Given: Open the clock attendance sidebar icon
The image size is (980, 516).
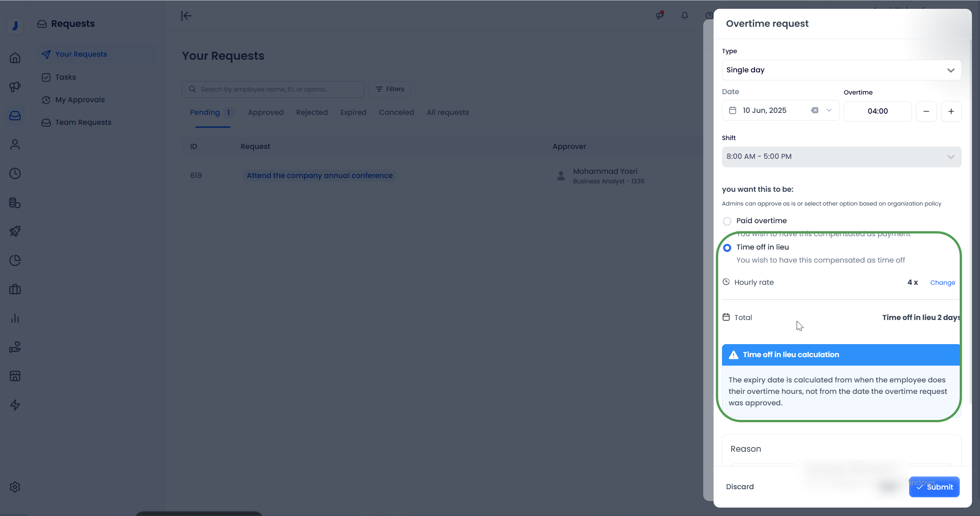Looking at the screenshot, I should point(15,173).
